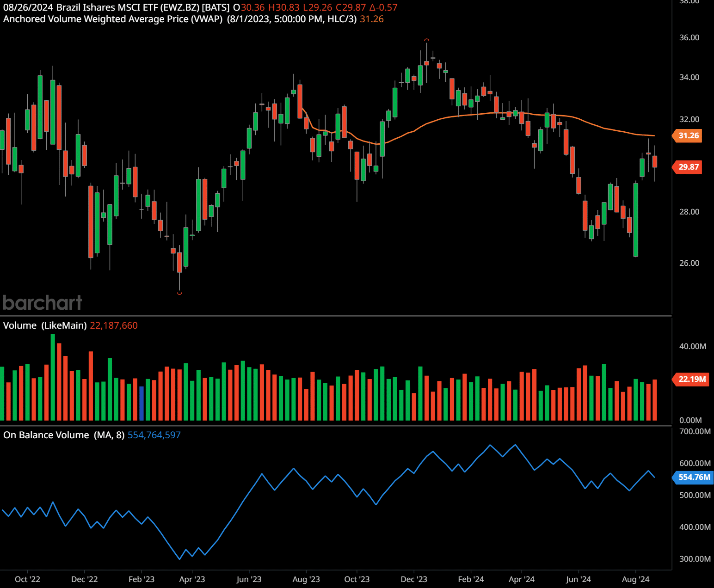Click the opening price O30.36 in header
The image size is (714, 588).
pyautogui.click(x=249, y=7)
